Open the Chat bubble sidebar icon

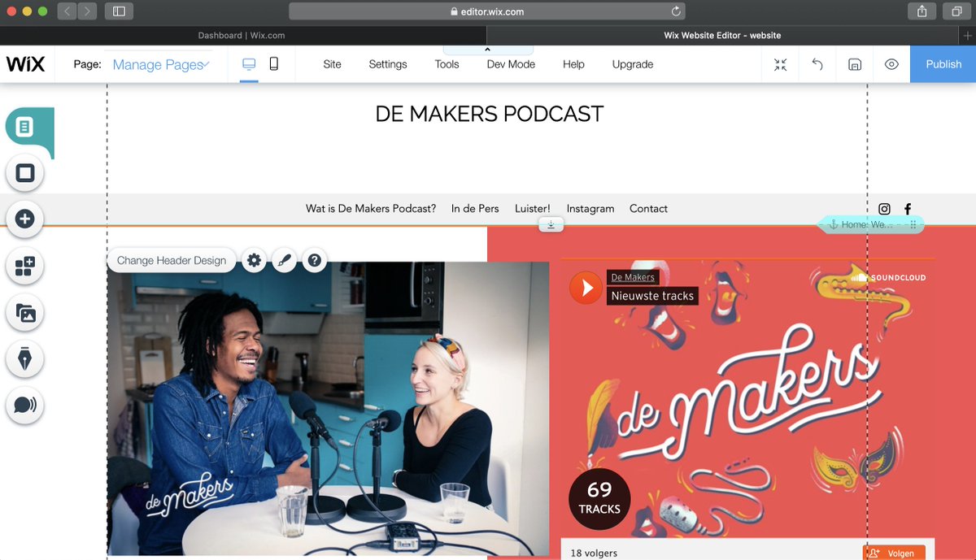coord(25,405)
